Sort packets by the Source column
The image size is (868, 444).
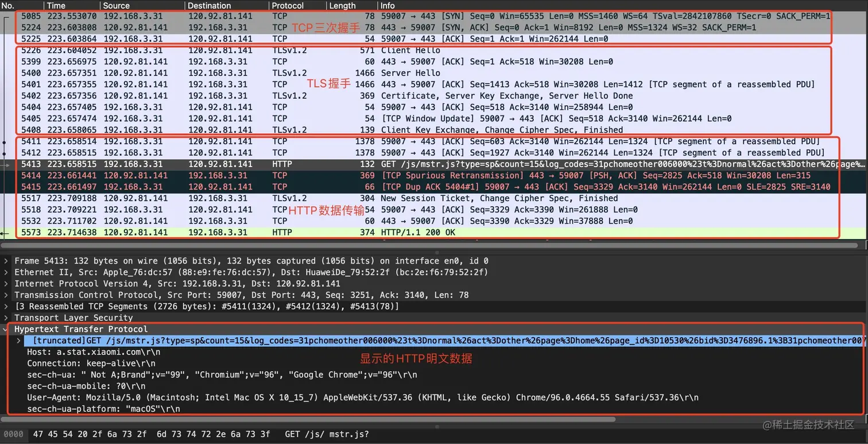(115, 6)
